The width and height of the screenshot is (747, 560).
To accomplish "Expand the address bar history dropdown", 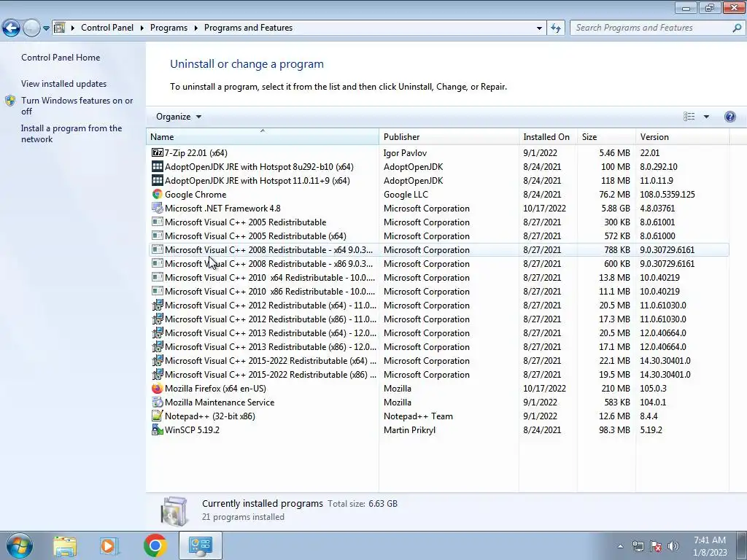I will 539,28.
